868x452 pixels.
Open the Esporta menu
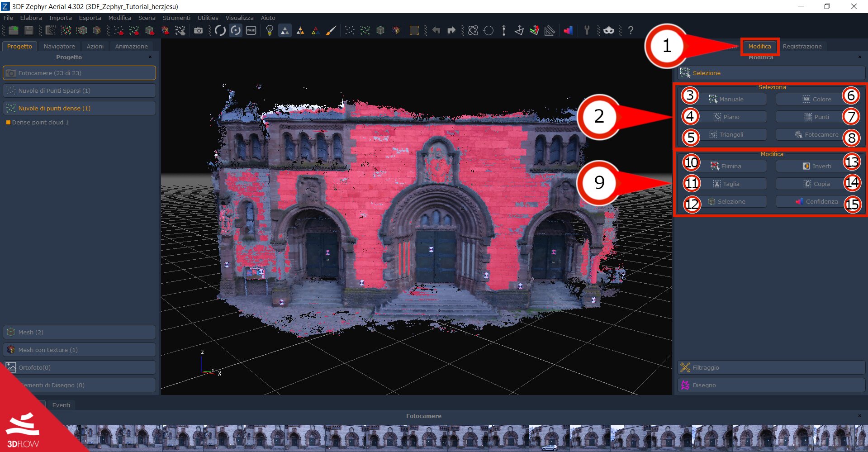(x=90, y=18)
